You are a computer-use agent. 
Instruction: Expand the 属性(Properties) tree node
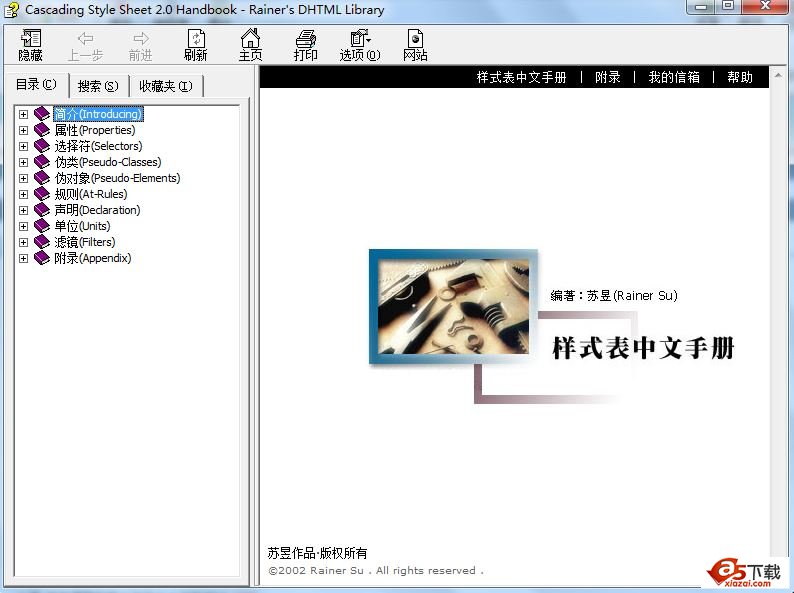click(x=23, y=131)
